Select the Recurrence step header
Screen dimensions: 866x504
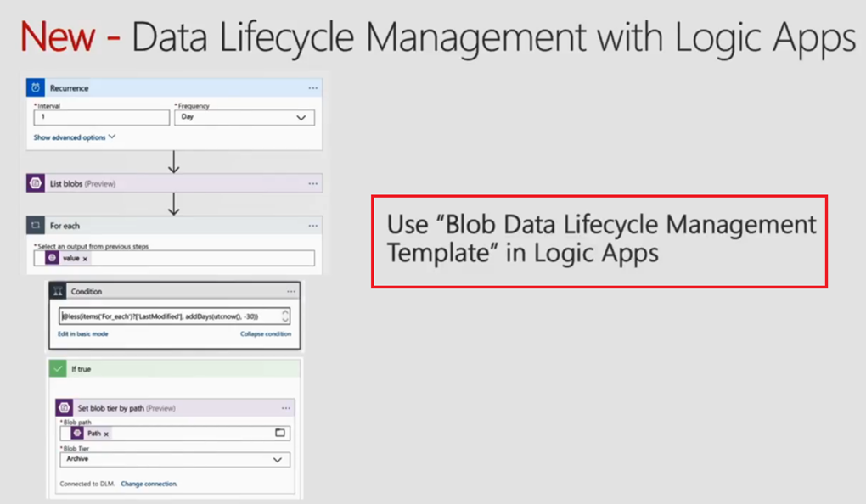tap(175, 87)
